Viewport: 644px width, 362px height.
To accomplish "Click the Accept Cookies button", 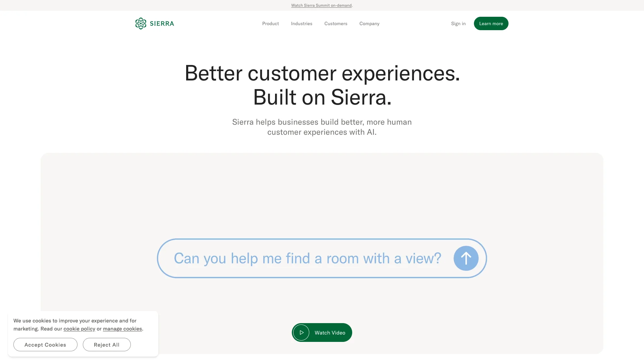I will 45,345.
